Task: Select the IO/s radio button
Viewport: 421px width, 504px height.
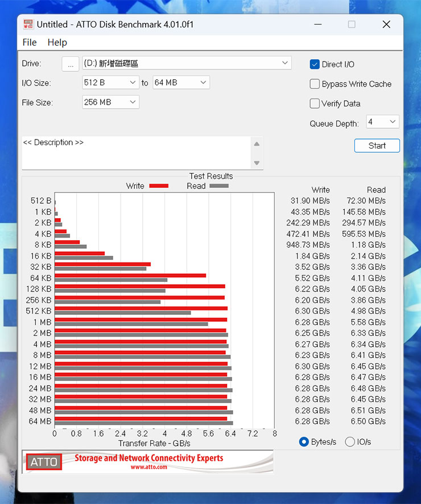Action: (x=350, y=442)
